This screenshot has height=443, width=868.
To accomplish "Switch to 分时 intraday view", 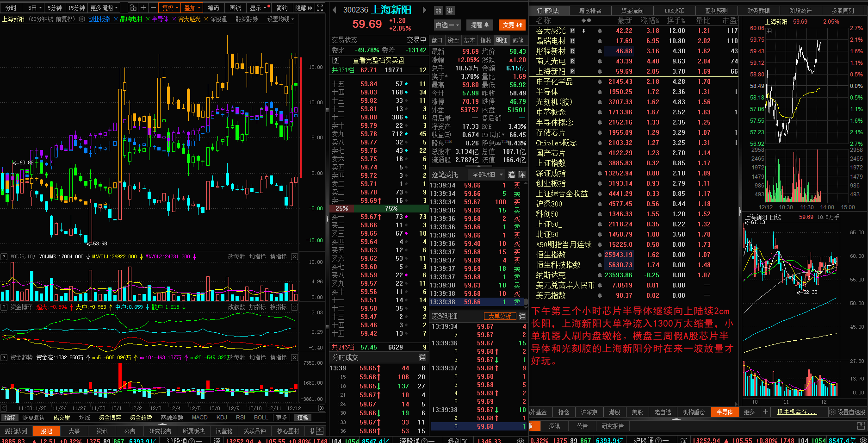I will (x=11, y=8).
